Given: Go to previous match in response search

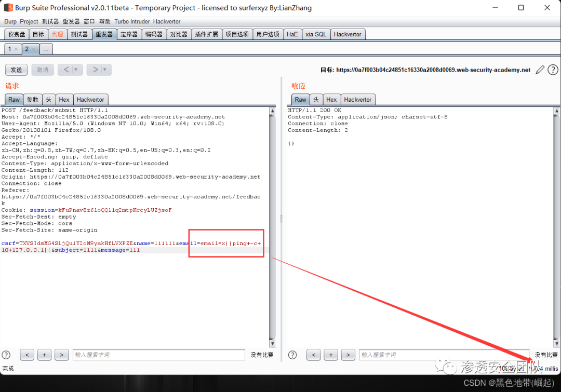Looking at the screenshot, I should tap(314, 355).
